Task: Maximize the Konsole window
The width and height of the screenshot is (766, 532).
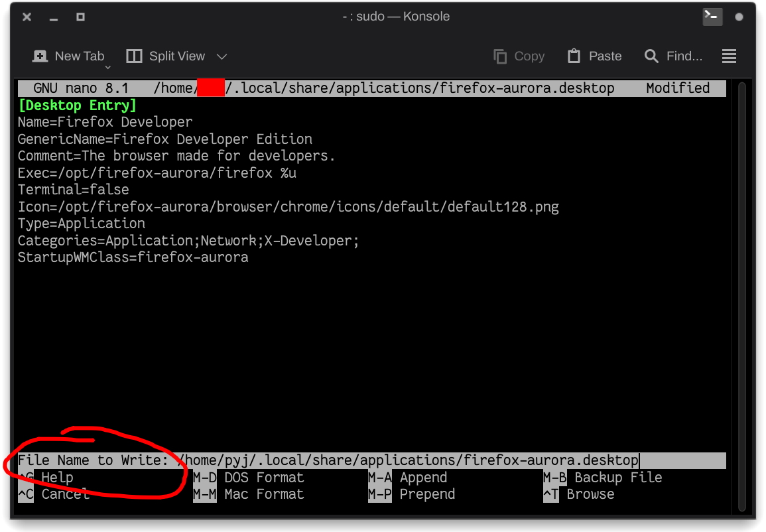Action: tap(81, 17)
